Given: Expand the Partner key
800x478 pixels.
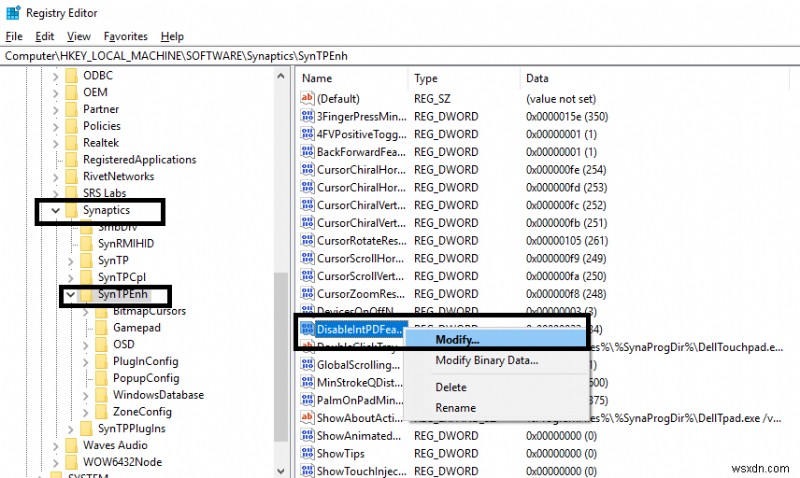Looking at the screenshot, I should 56,110.
